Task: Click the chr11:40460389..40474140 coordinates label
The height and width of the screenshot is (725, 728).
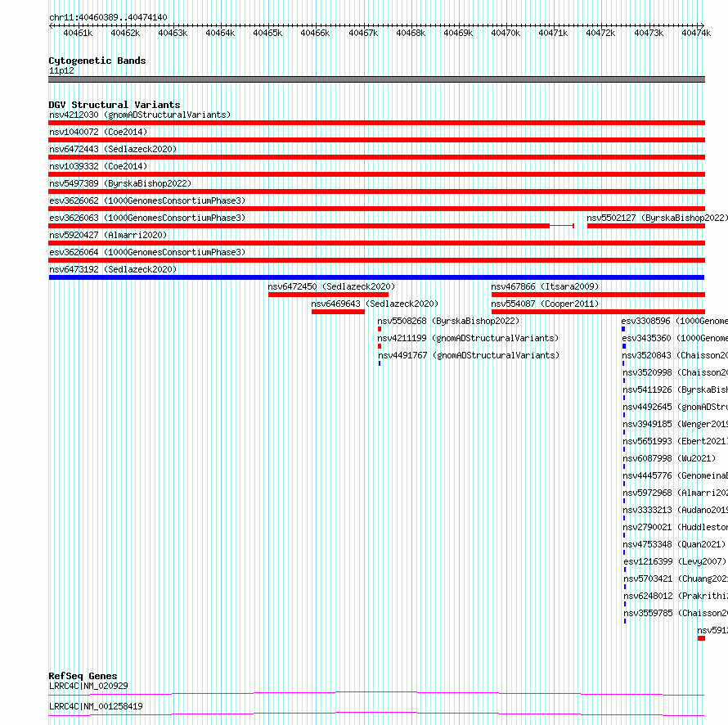Action: click(108, 18)
